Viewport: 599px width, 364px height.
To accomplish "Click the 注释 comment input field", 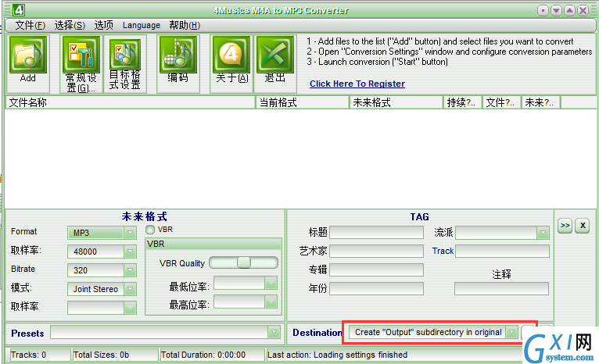I will coord(501,288).
